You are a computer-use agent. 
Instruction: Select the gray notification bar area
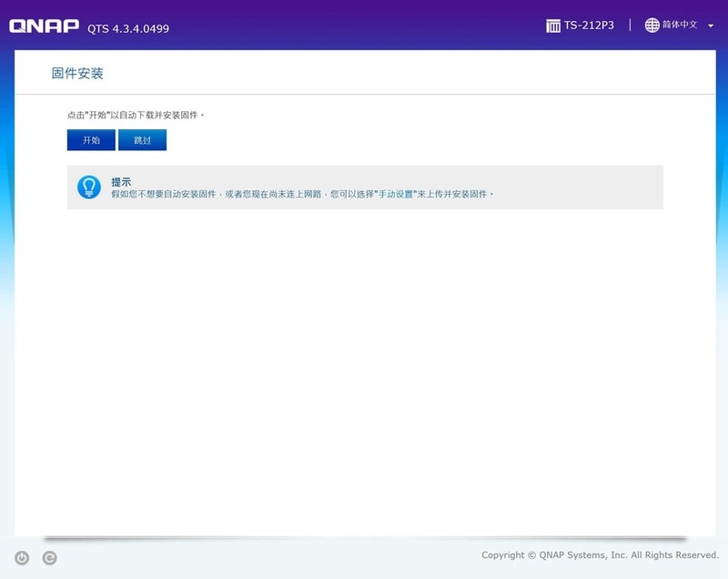point(364,186)
